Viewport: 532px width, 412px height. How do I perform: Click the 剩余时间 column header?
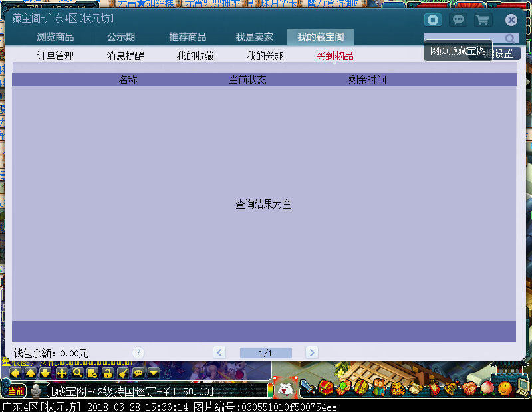coord(368,80)
